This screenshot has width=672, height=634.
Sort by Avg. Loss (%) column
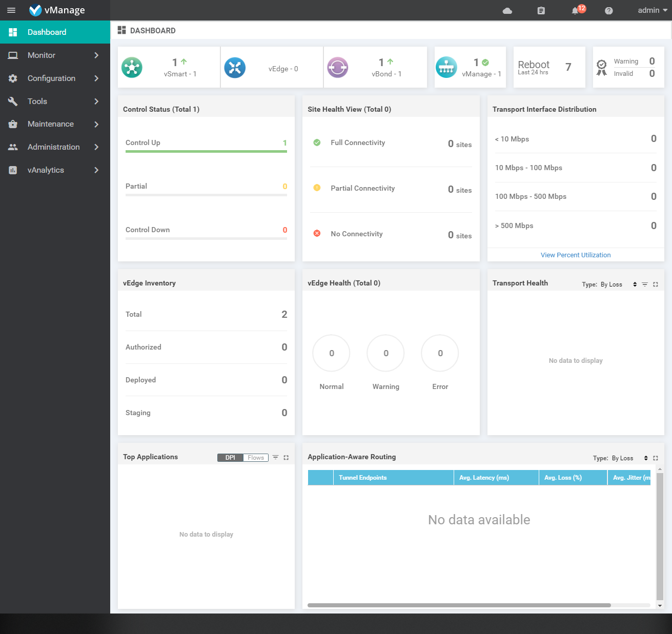pyautogui.click(x=573, y=478)
